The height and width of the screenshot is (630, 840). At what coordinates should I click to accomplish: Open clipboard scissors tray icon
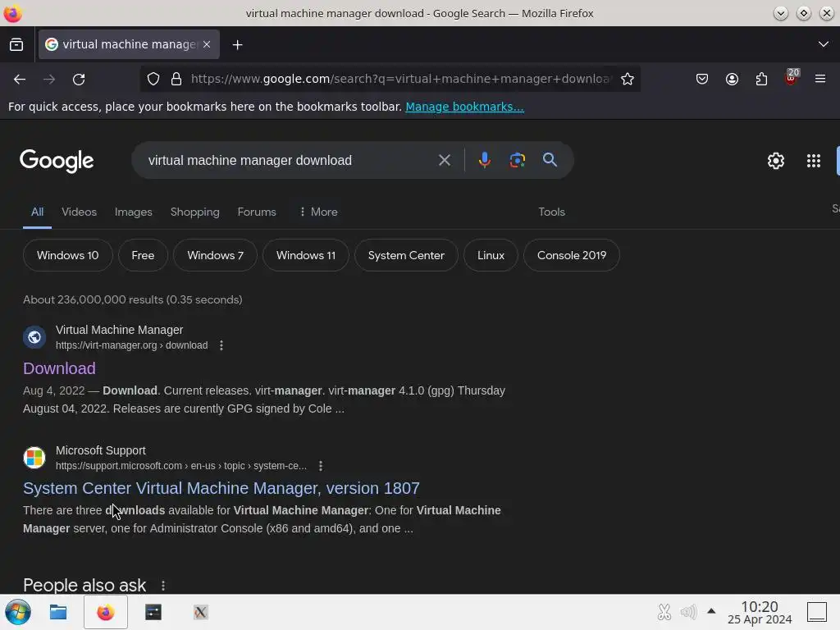(x=664, y=612)
